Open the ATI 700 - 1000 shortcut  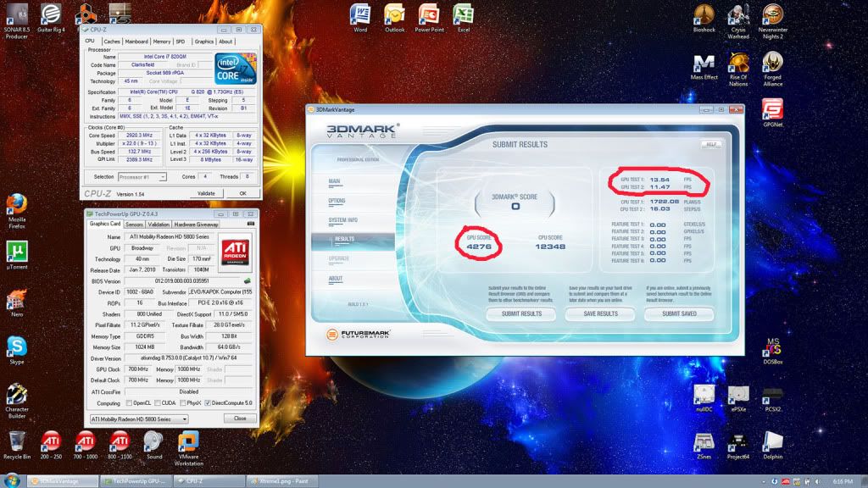86,446
